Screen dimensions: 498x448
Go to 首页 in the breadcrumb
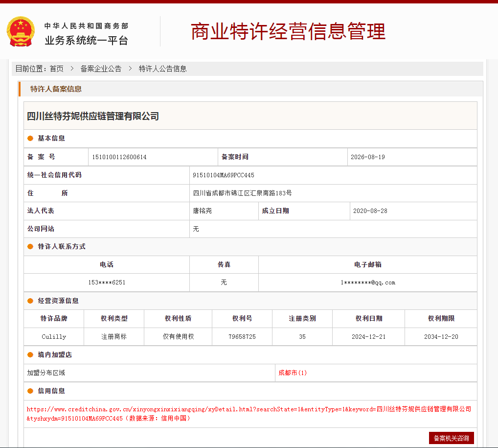click(57, 69)
